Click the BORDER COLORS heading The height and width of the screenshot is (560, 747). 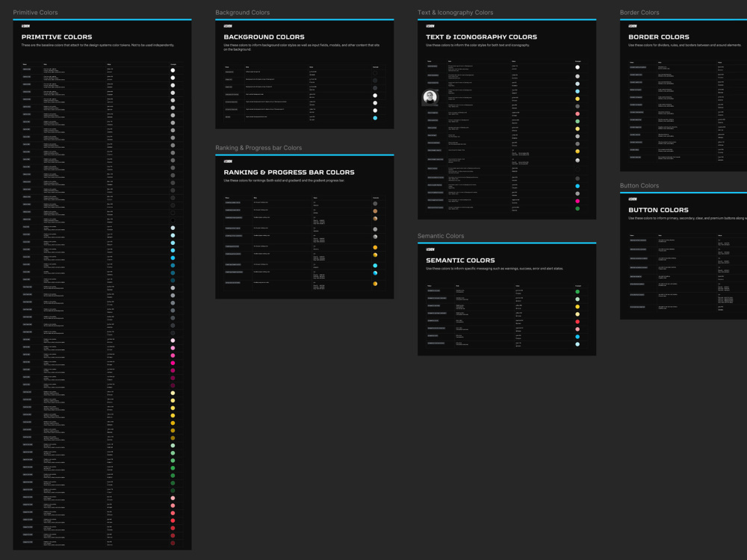658,37
